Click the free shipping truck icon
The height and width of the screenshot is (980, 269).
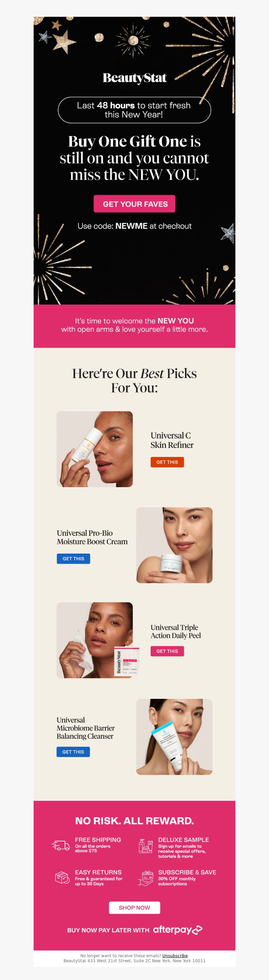coord(61,845)
